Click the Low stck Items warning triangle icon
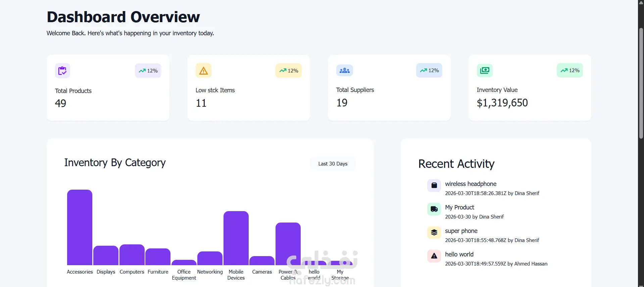This screenshot has width=644, height=287. pyautogui.click(x=203, y=70)
